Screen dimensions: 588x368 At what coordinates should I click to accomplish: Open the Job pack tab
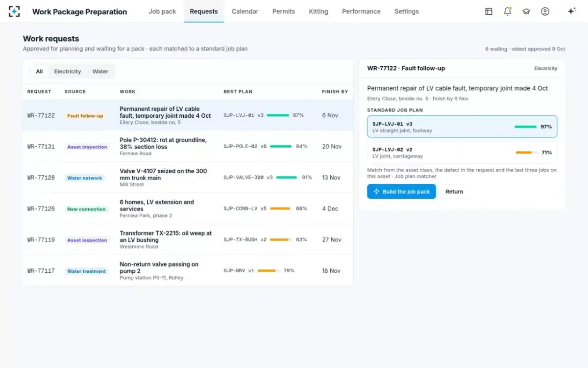coord(162,11)
